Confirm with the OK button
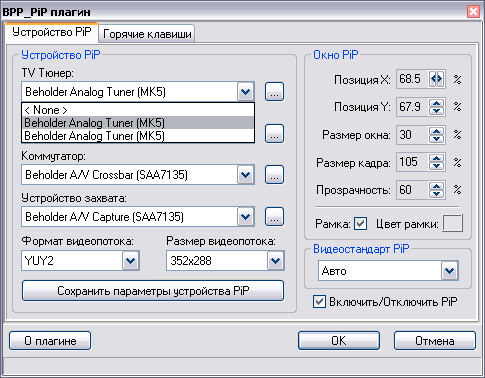This screenshot has height=378, width=485. (x=339, y=341)
